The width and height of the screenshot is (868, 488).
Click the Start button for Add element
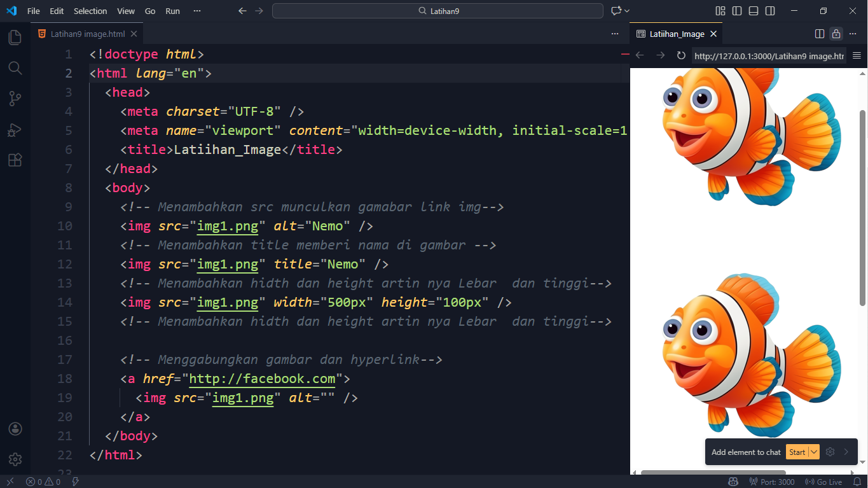(797, 452)
